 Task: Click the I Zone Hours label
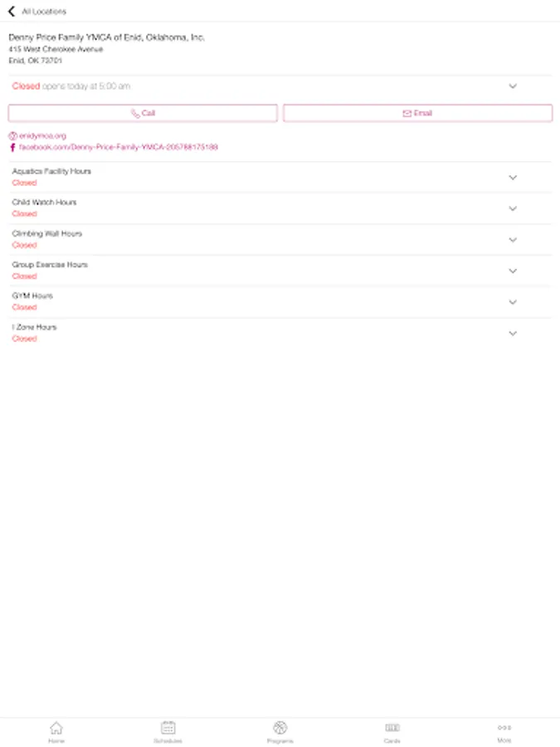click(x=34, y=327)
